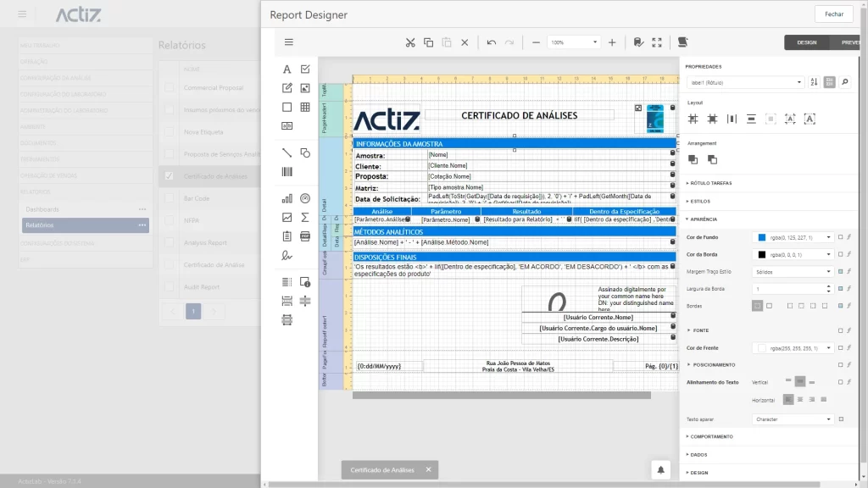
Task: Select the Check Box control in toolbox
Action: (x=305, y=69)
